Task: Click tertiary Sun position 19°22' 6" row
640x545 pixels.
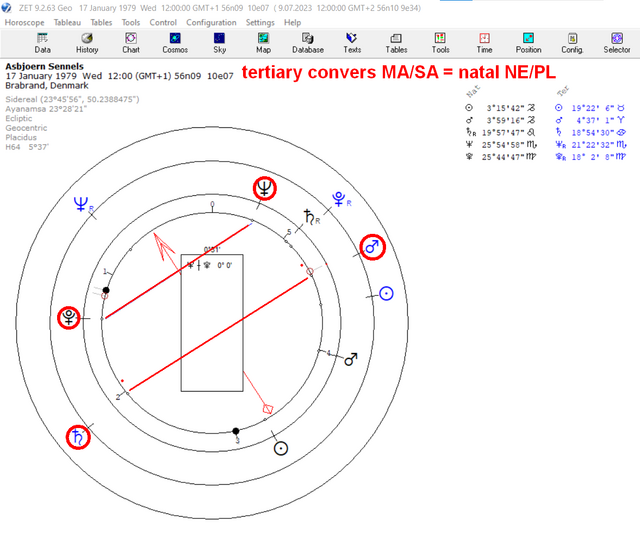Action: [590, 108]
